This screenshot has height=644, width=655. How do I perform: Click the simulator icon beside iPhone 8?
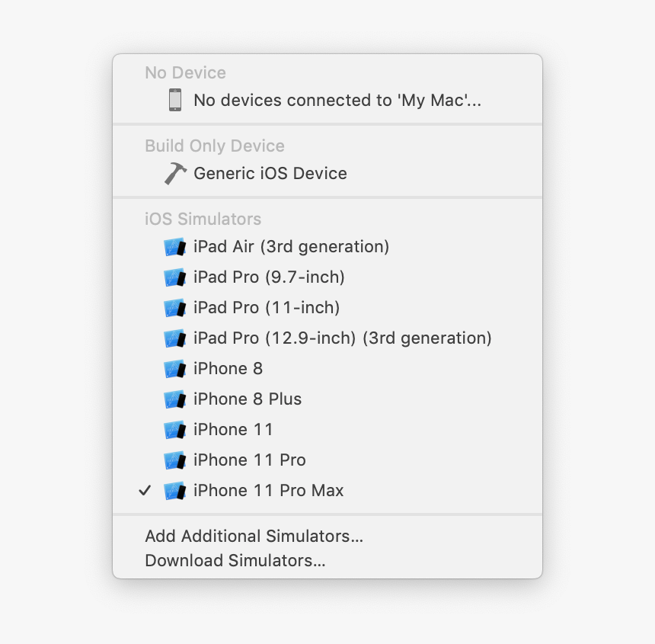175,368
